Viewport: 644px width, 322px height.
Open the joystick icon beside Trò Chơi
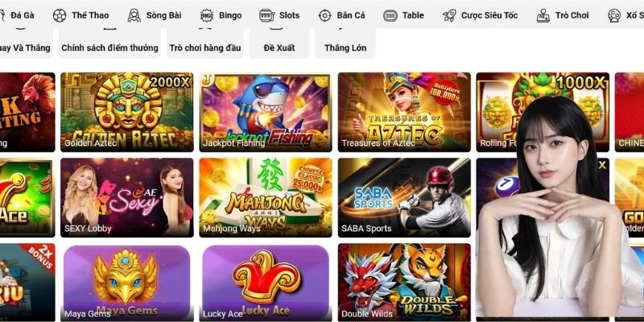pyautogui.click(x=543, y=15)
